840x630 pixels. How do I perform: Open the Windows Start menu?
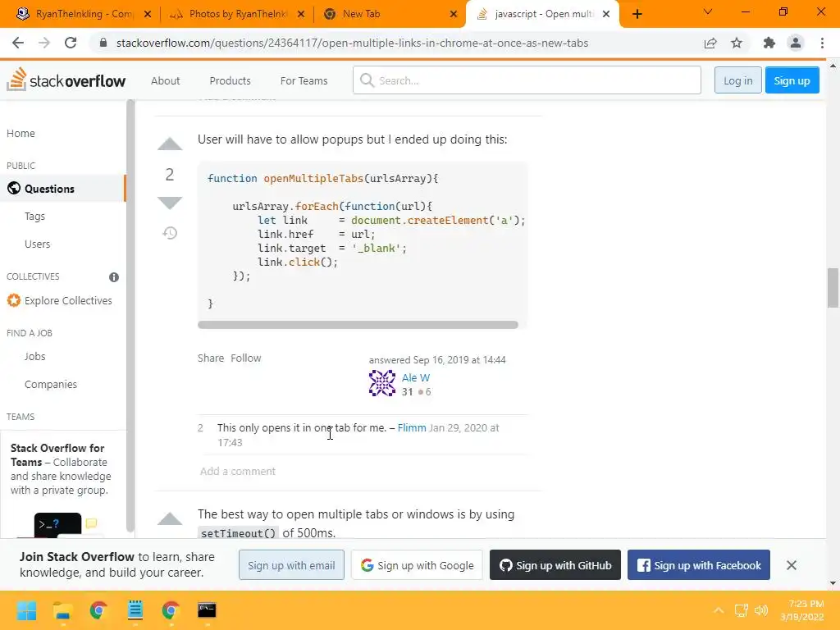pos(26,610)
